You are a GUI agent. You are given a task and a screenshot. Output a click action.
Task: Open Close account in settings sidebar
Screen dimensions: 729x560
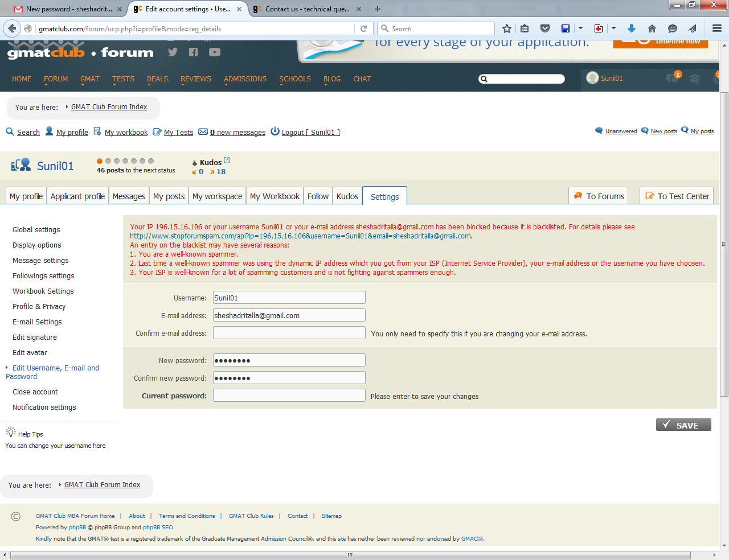tap(35, 392)
